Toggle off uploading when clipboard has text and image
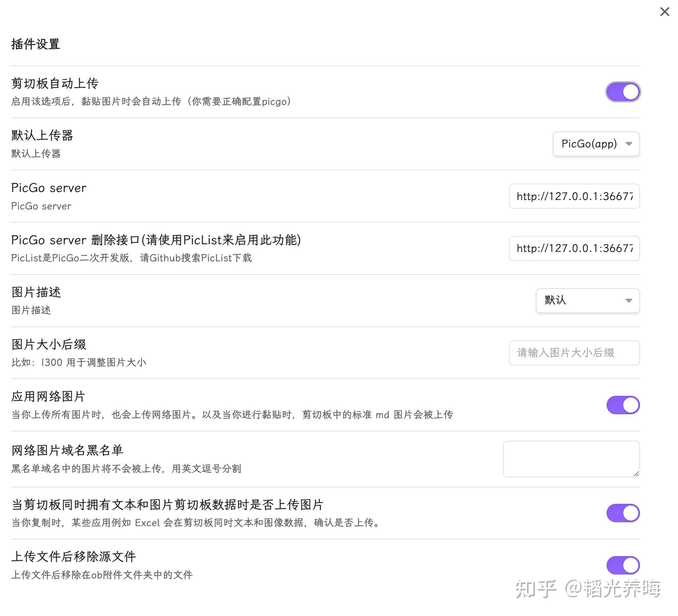 (623, 513)
